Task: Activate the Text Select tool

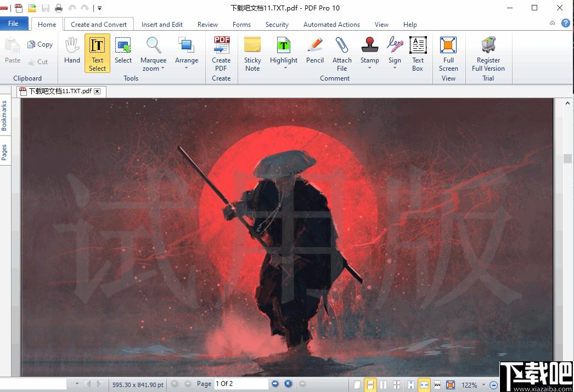Action: coord(97,53)
